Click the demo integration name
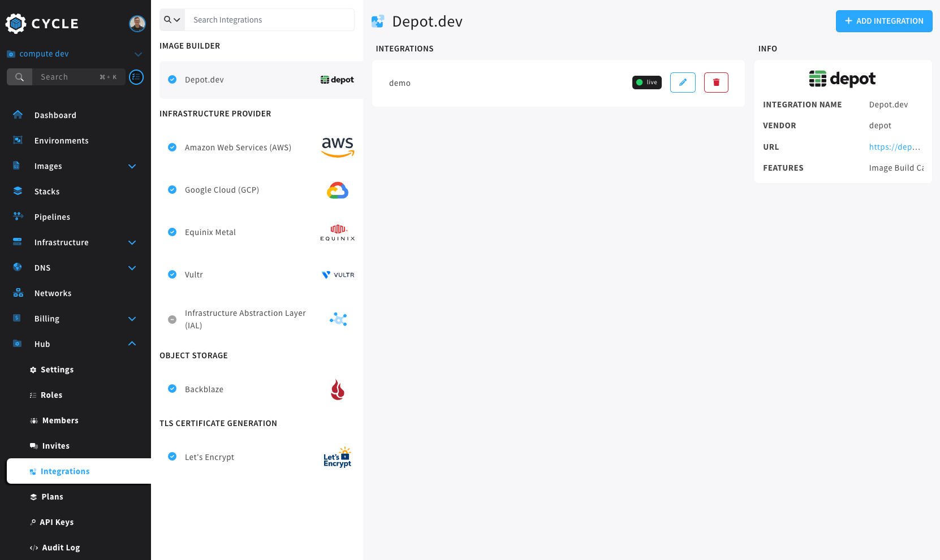940x560 pixels. tap(400, 83)
